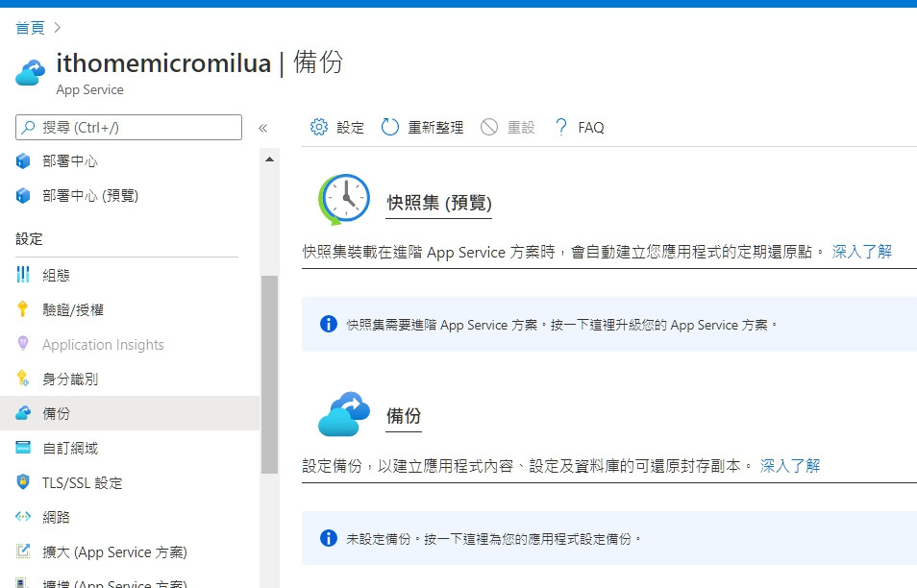Click the TLS/SSL 設定 shield icon

point(23,481)
